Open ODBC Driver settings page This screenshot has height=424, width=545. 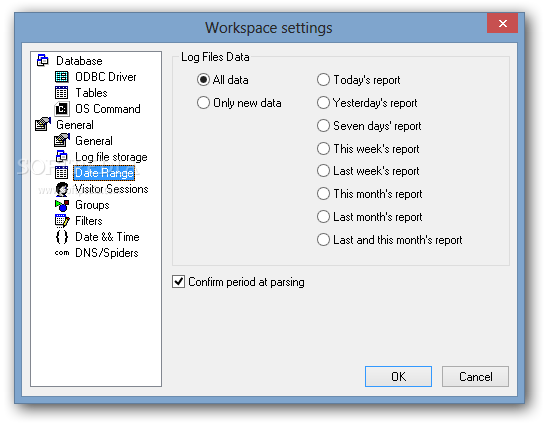click(106, 77)
